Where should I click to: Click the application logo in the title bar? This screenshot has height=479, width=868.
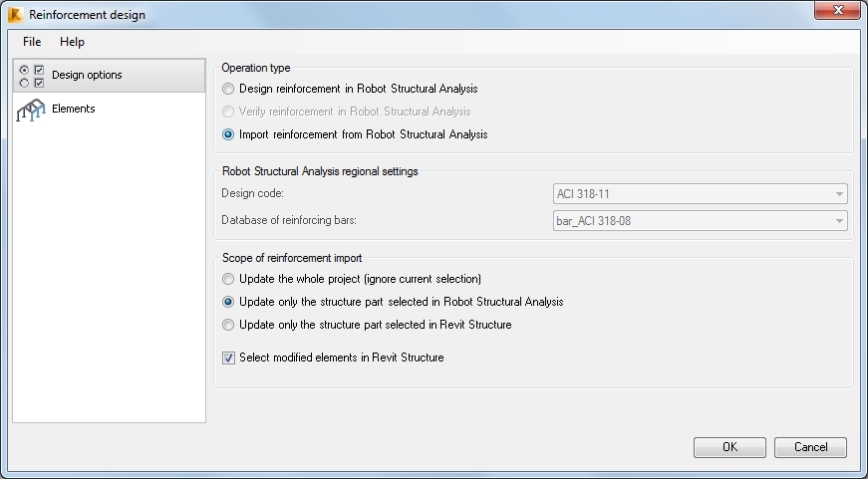[x=15, y=14]
